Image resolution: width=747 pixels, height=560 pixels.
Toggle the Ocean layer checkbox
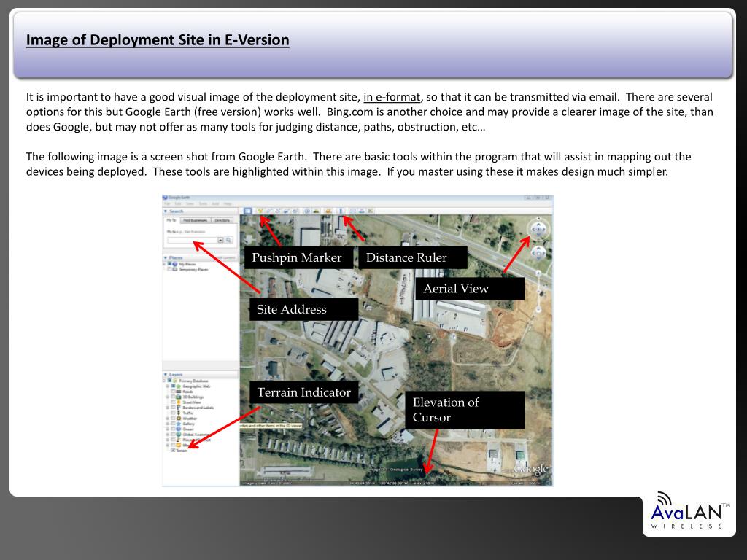[x=173, y=429]
